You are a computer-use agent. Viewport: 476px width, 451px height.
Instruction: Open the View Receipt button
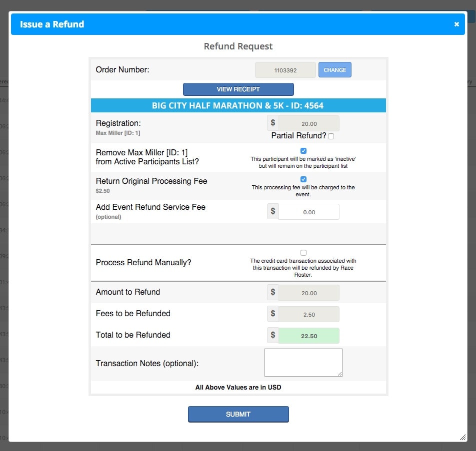[x=238, y=89]
